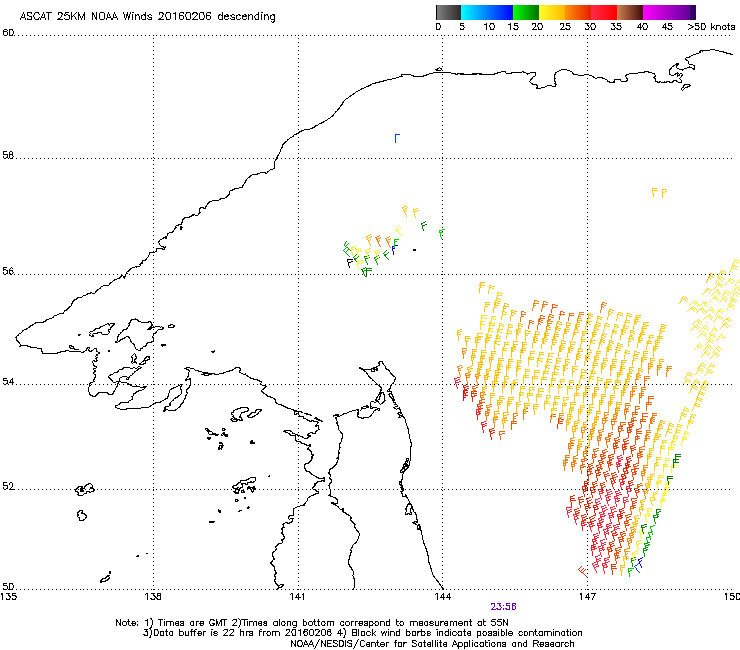The height and width of the screenshot is (650, 740).
Task: Click legend tick label '35'
Action: click(x=616, y=27)
